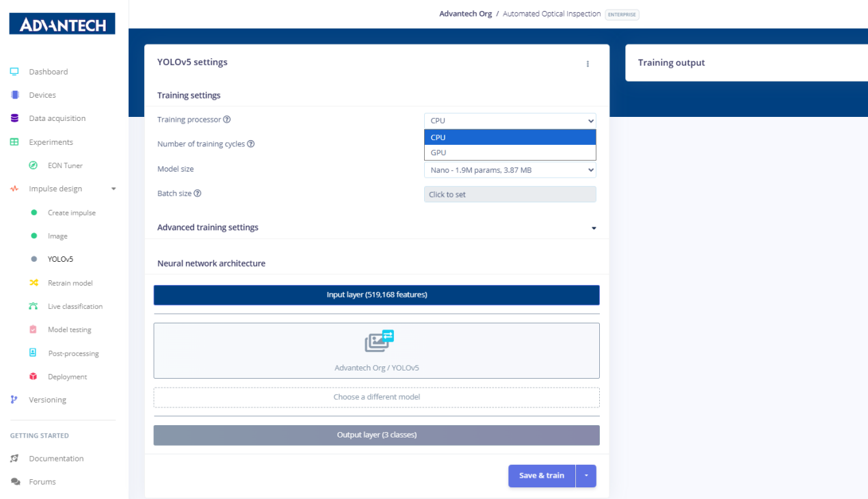Image resolution: width=868 pixels, height=499 pixels.
Task: Open the Versioning page
Action: point(48,400)
